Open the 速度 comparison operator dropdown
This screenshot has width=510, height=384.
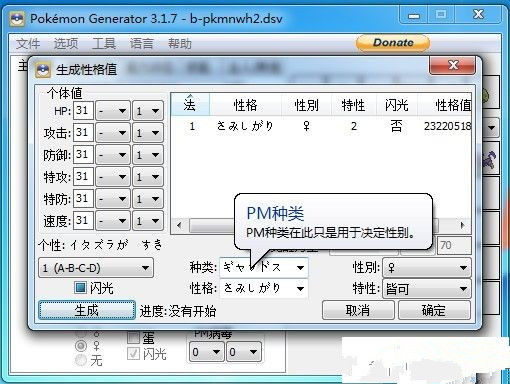pos(113,221)
